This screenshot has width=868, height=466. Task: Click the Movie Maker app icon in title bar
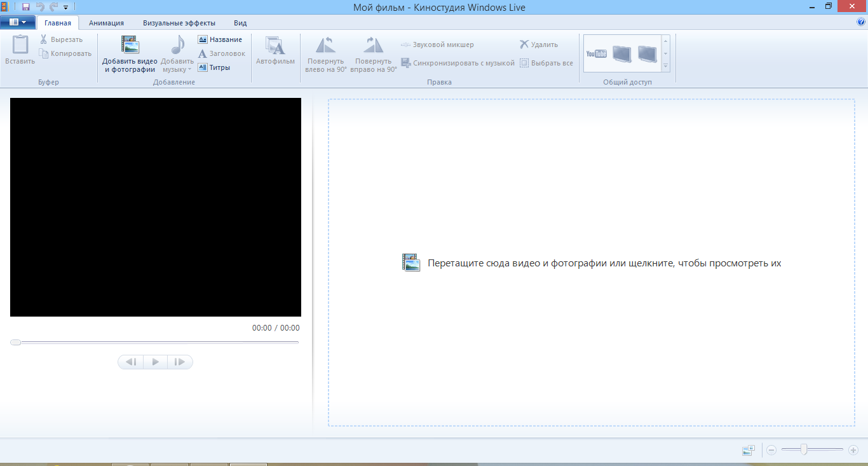coord(4,7)
